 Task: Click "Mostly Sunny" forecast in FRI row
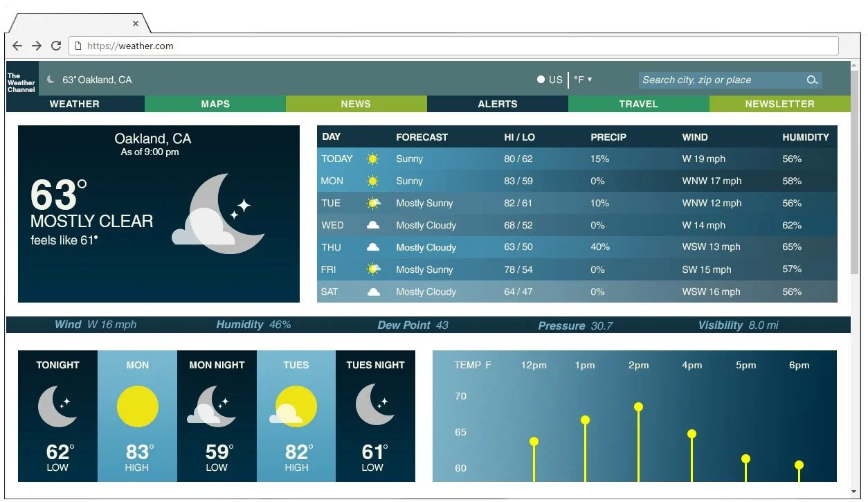pyautogui.click(x=424, y=269)
